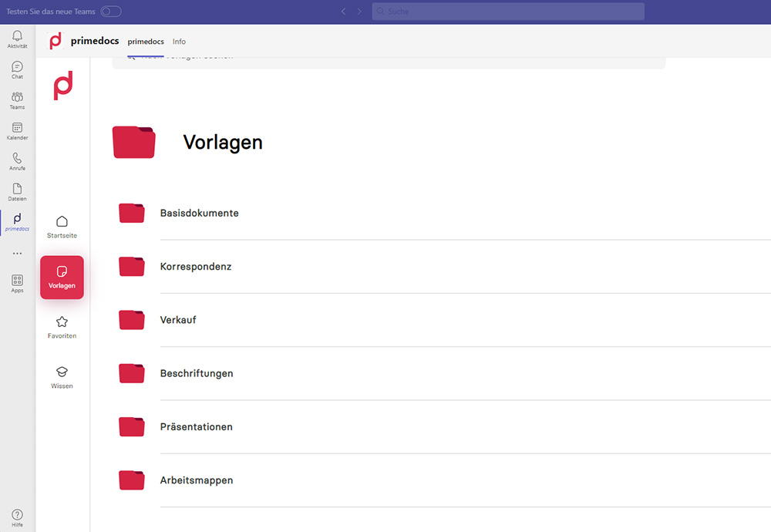Open Anrufe from the left rail
The height and width of the screenshot is (532, 771).
tap(16, 161)
